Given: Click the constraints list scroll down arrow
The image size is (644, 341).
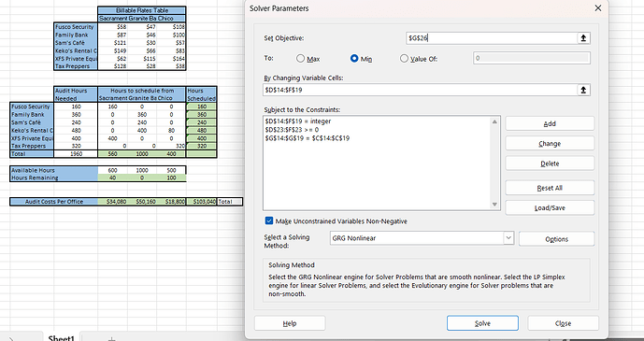Looking at the screenshot, I should (x=494, y=205).
